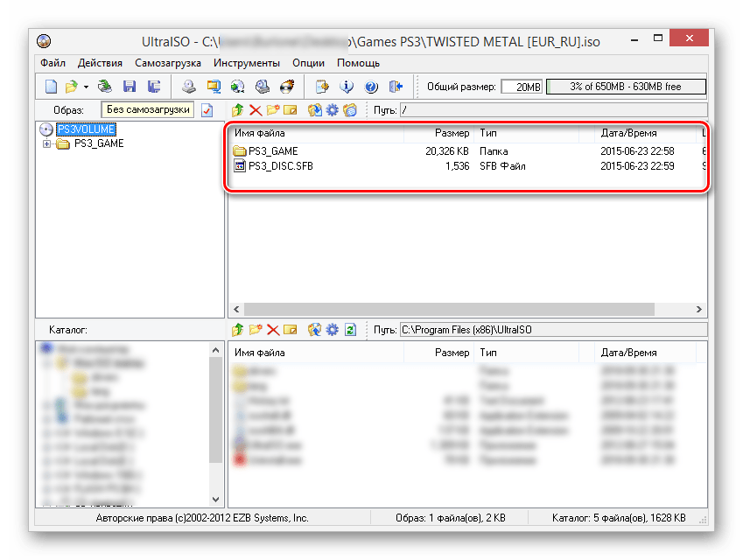The image size is (743, 560).
Task: Click the New image toolbar icon
Action: (51, 87)
